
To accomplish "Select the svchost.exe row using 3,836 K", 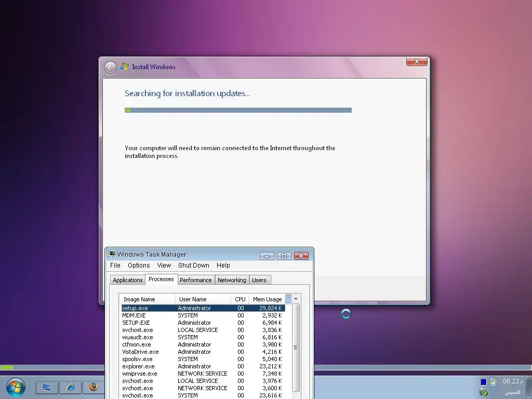I will [x=203, y=330].
